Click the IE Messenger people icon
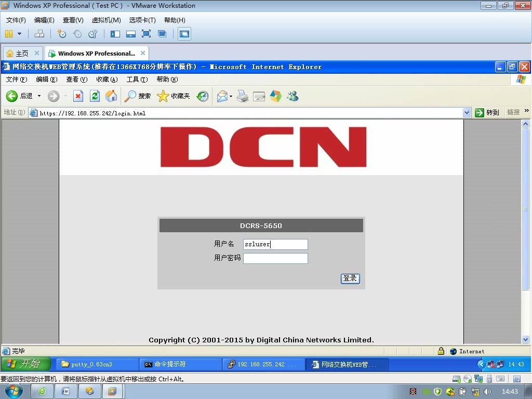532x399 pixels. (x=292, y=96)
